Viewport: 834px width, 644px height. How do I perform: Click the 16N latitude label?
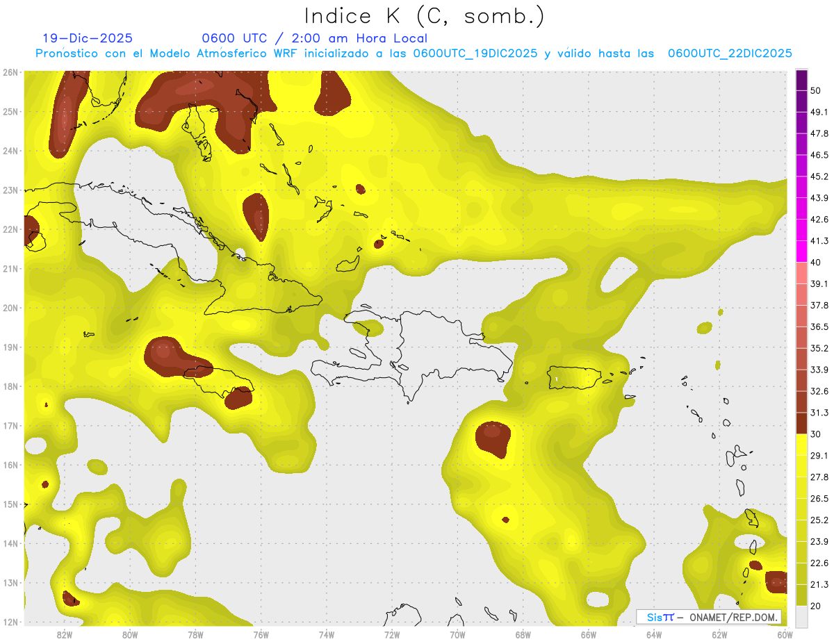10,465
